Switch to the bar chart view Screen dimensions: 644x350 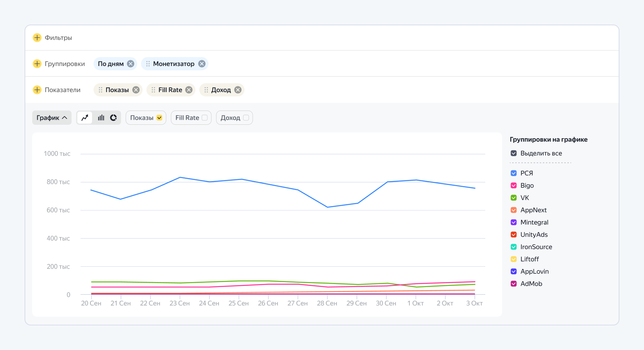click(101, 118)
